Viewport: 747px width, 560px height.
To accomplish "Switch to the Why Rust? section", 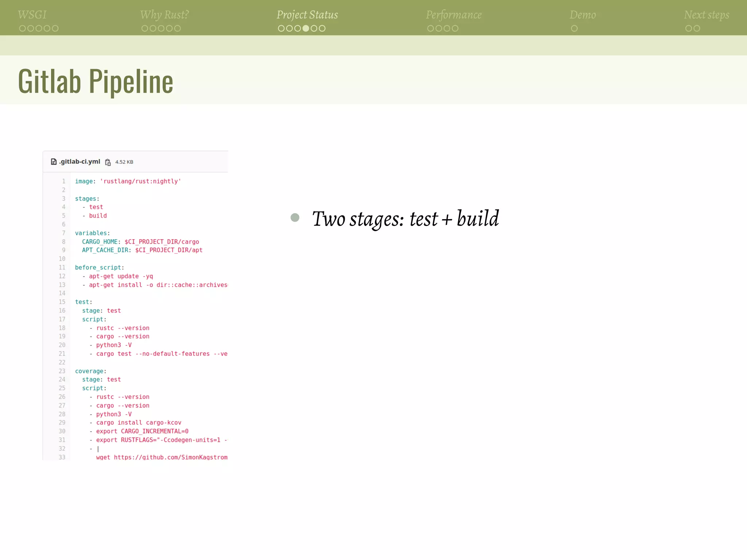I will point(165,15).
